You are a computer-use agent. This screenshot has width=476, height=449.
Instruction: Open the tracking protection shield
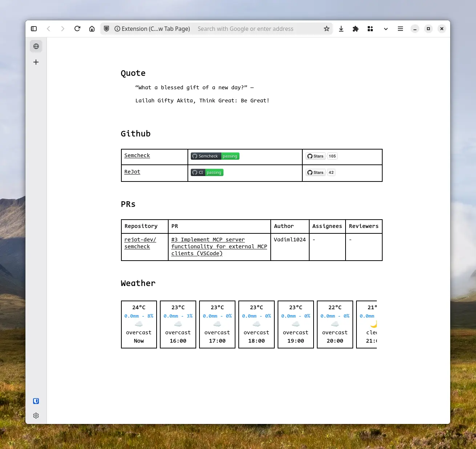point(106,29)
